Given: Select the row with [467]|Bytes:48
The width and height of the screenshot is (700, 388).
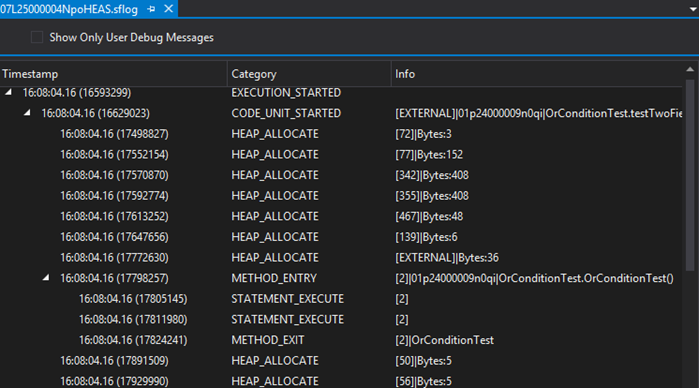Looking at the screenshot, I should pos(341,216).
